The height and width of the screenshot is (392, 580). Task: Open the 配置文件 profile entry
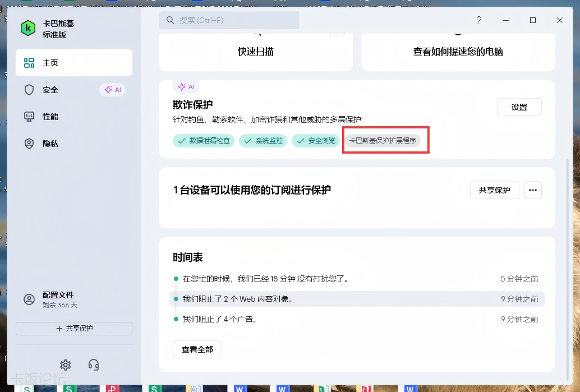tap(58, 299)
